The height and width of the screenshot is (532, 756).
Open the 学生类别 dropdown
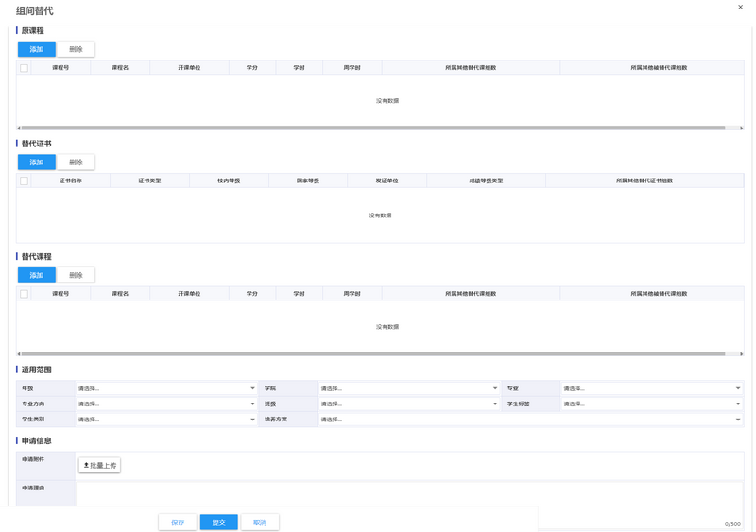tap(166, 420)
